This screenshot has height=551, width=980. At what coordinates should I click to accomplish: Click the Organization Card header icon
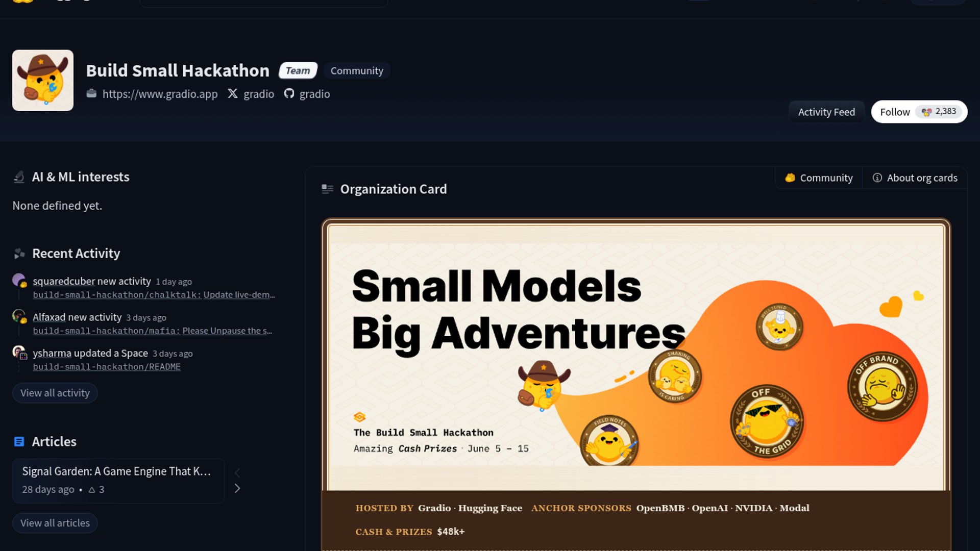(x=328, y=189)
